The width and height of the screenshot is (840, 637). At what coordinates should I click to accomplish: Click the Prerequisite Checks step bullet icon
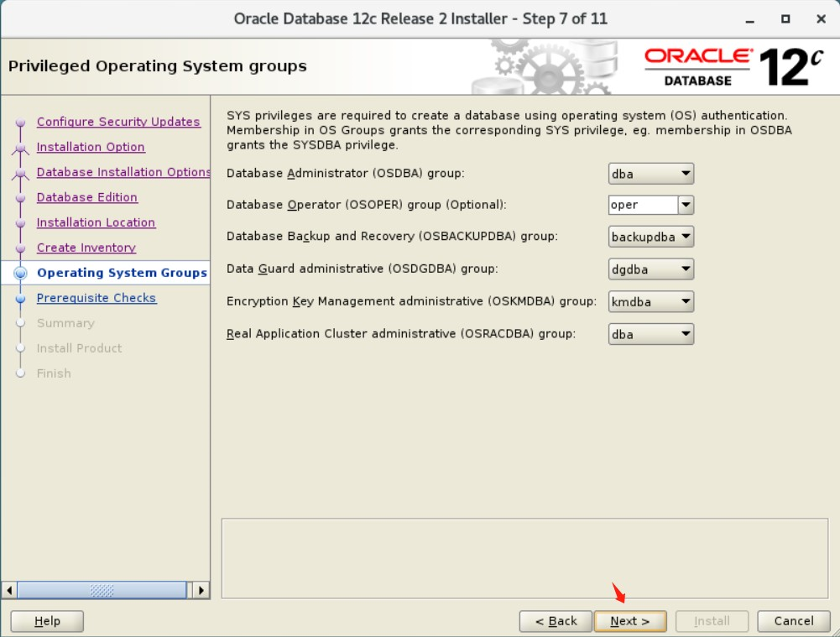point(20,299)
